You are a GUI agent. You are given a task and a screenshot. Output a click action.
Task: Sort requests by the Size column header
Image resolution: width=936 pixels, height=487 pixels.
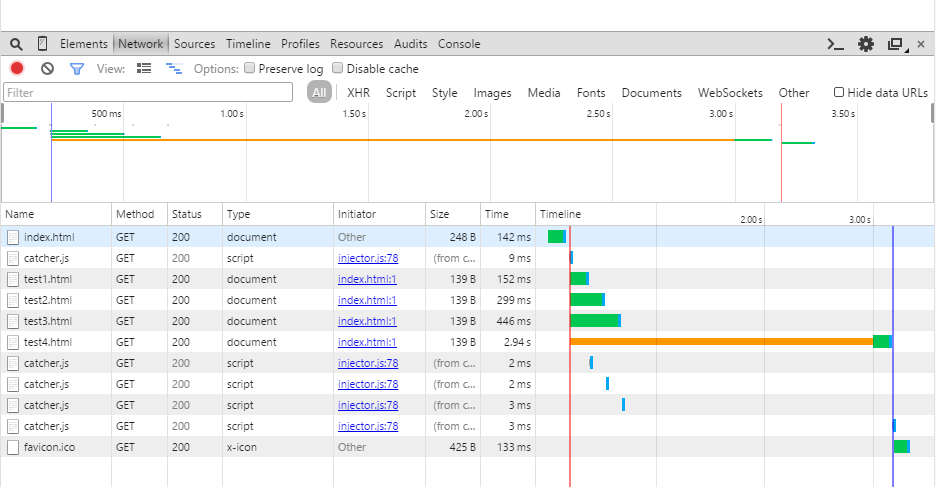(x=439, y=214)
